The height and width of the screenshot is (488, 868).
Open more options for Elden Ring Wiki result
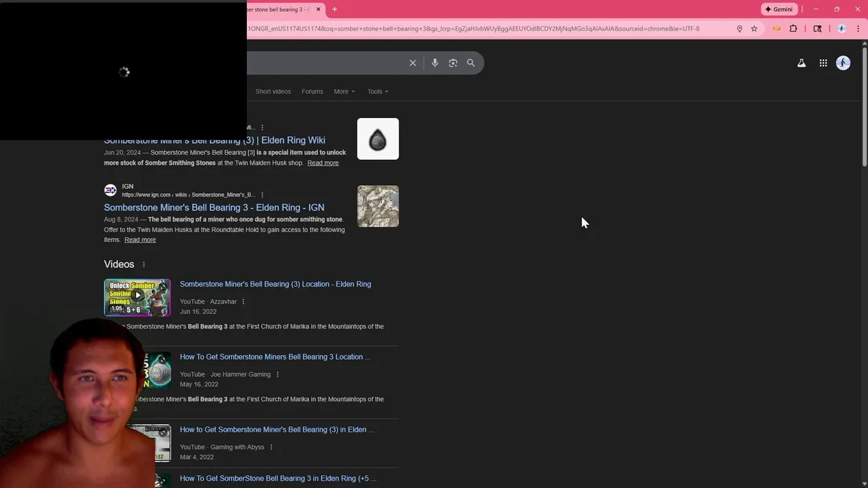coord(262,127)
